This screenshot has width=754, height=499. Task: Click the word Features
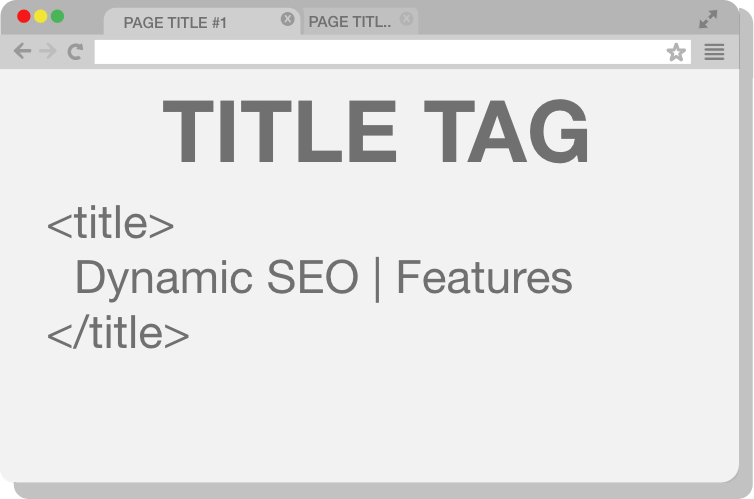(x=485, y=277)
